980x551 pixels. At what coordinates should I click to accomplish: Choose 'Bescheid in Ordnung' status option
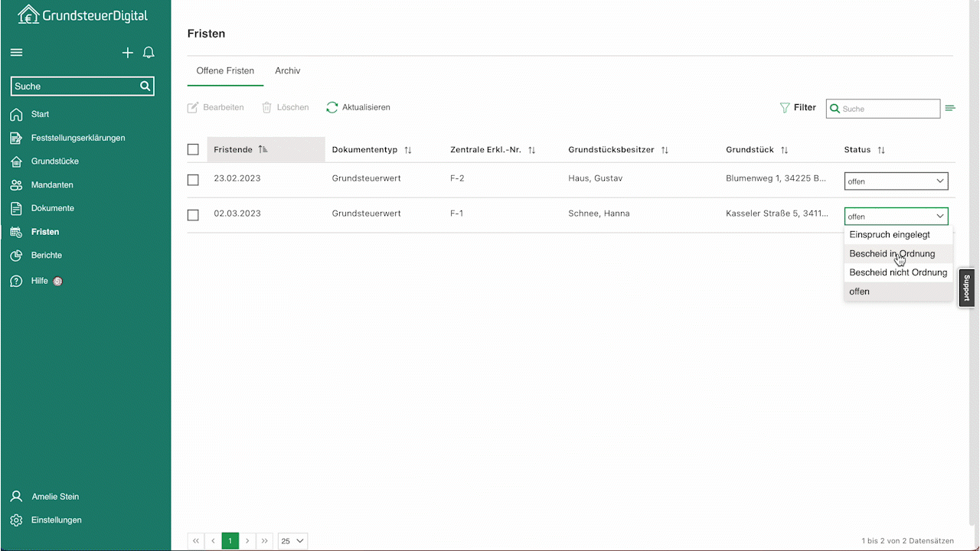coord(899,253)
